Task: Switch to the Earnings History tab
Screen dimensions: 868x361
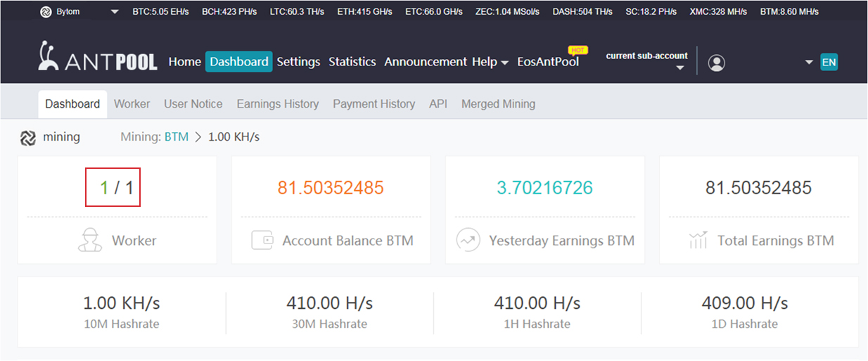Action: point(278,103)
